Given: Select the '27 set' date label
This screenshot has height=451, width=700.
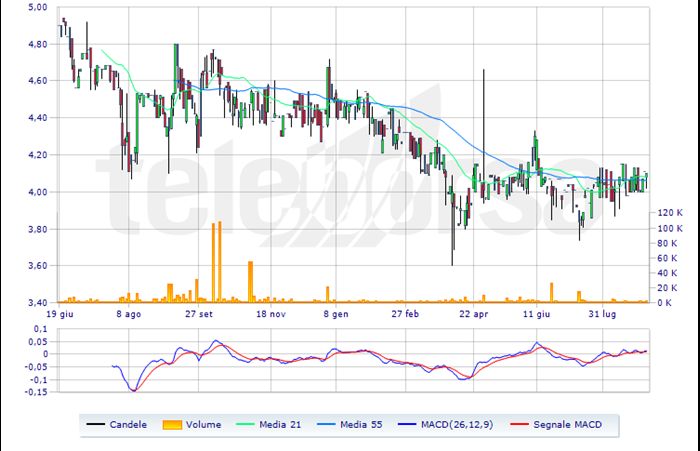Looking at the screenshot, I should point(199,314).
